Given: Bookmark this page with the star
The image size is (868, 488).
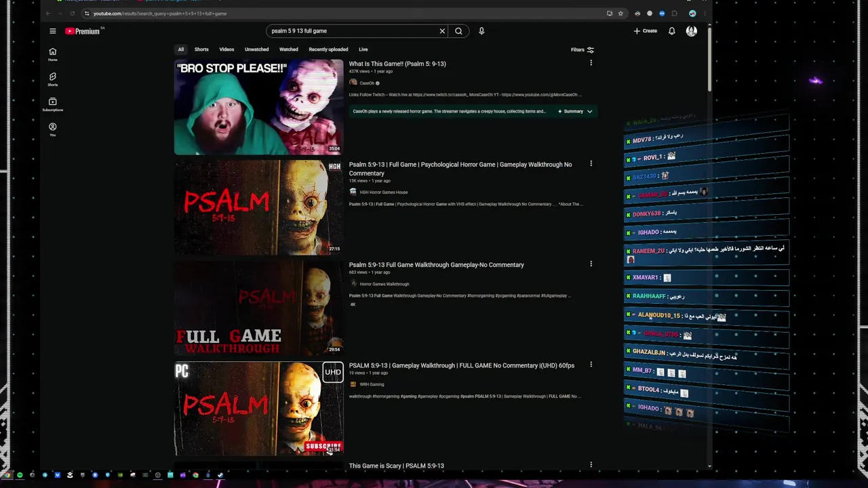Looking at the screenshot, I should click(620, 14).
